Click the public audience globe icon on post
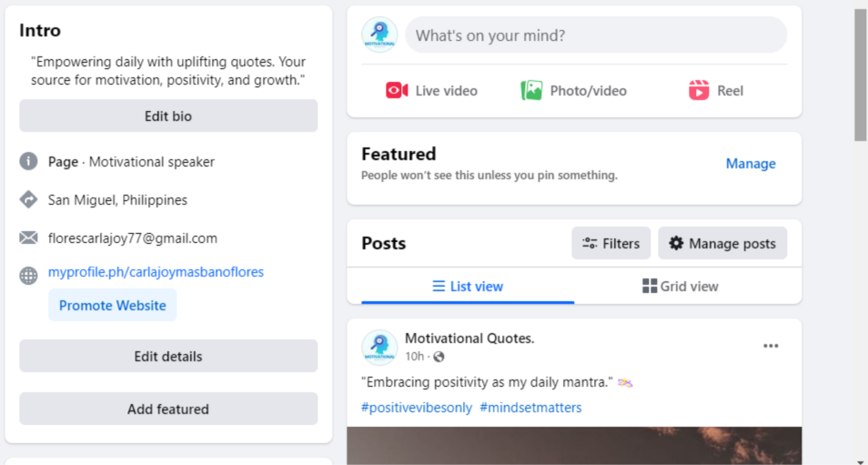868x465 pixels. pyautogui.click(x=439, y=357)
